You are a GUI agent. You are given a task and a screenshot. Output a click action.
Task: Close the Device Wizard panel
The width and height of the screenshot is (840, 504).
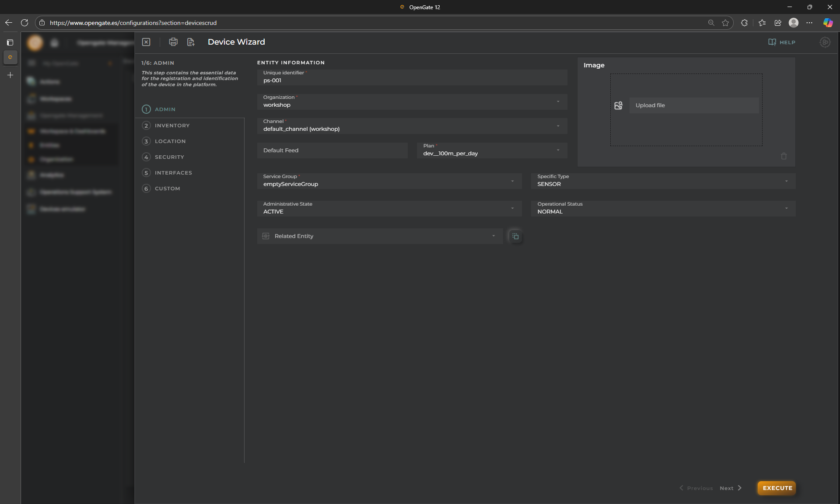tap(146, 42)
